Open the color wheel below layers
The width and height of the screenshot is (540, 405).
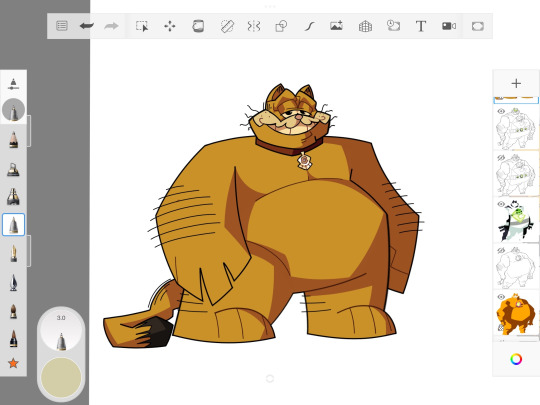pos(516,359)
